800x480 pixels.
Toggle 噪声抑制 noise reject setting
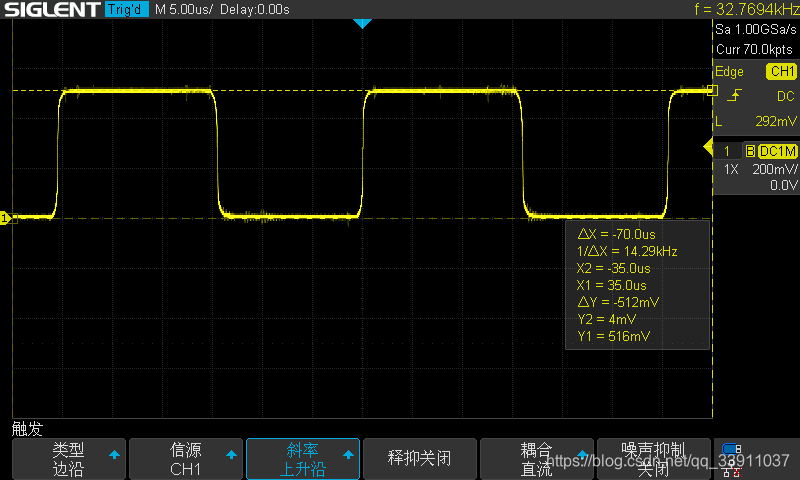pyautogui.click(x=654, y=459)
